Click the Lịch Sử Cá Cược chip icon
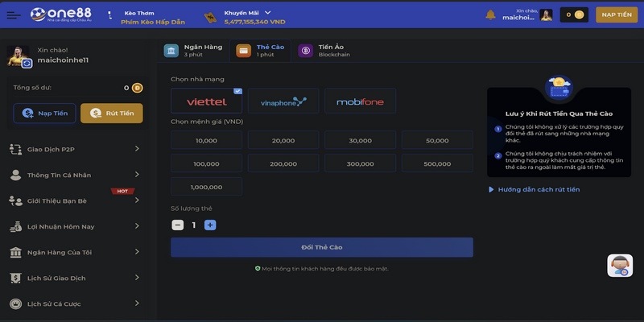Viewport: 644px width, 322px height. coord(15,304)
